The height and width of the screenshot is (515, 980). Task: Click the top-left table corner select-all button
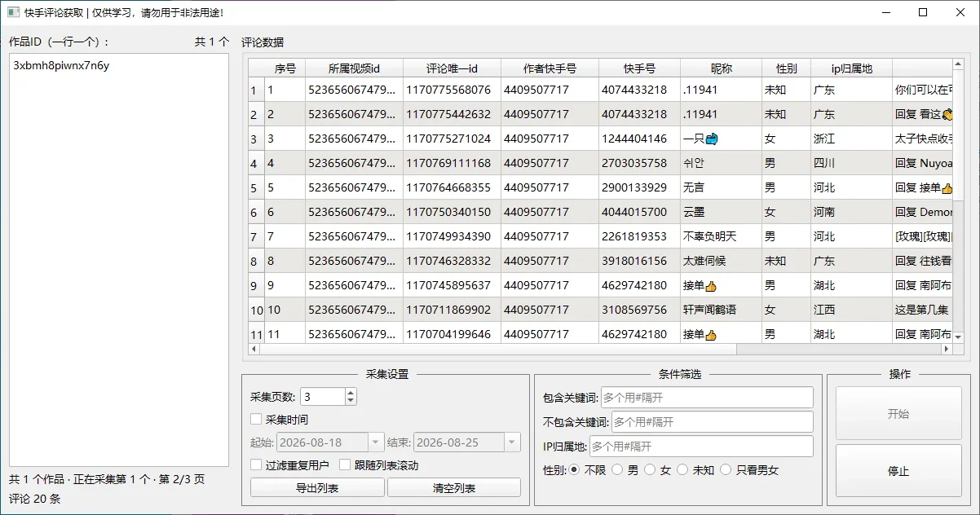click(x=257, y=68)
